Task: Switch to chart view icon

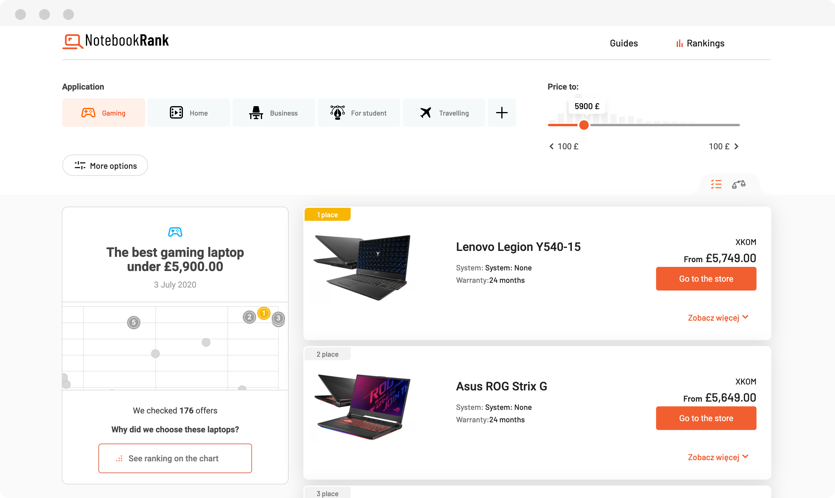Action: tap(739, 184)
